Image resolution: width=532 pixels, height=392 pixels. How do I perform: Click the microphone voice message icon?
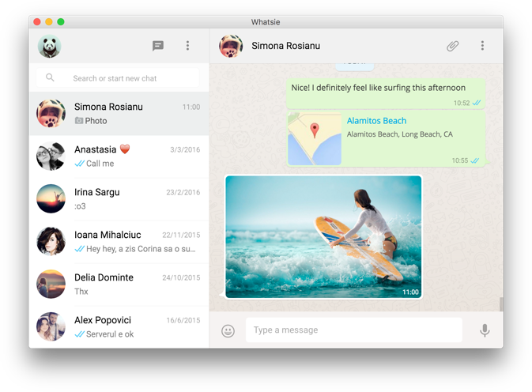click(x=485, y=330)
